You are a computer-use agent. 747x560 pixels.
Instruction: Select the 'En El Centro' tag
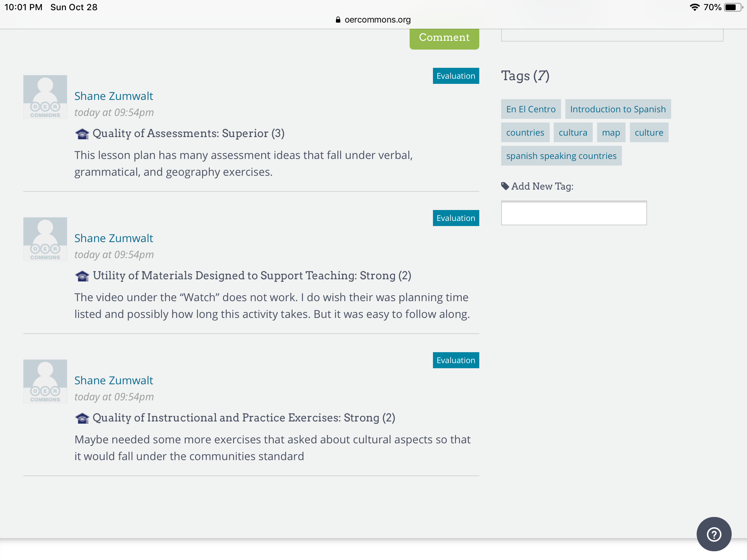(x=531, y=109)
